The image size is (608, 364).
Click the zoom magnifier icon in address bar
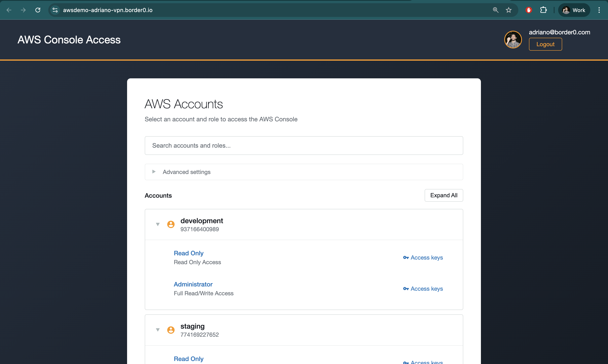495,10
